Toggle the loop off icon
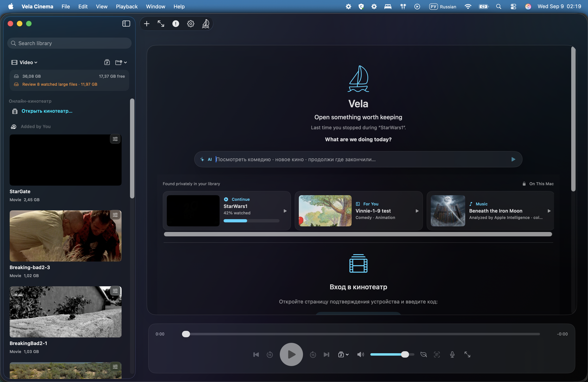The height and width of the screenshot is (382, 588). 423,355
